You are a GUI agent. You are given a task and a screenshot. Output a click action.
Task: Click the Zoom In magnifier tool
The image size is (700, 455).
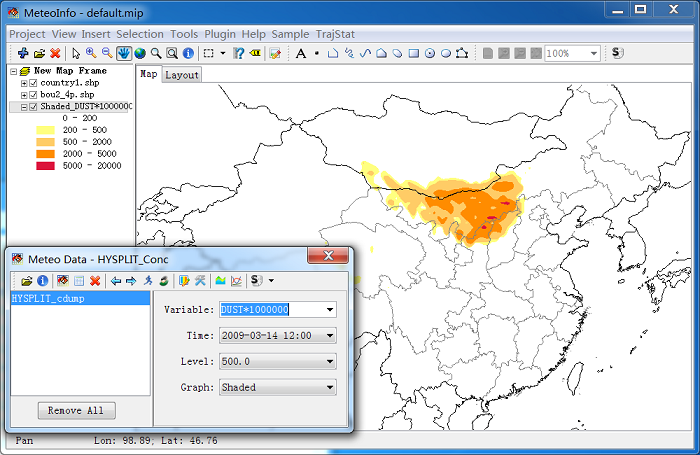point(91,53)
